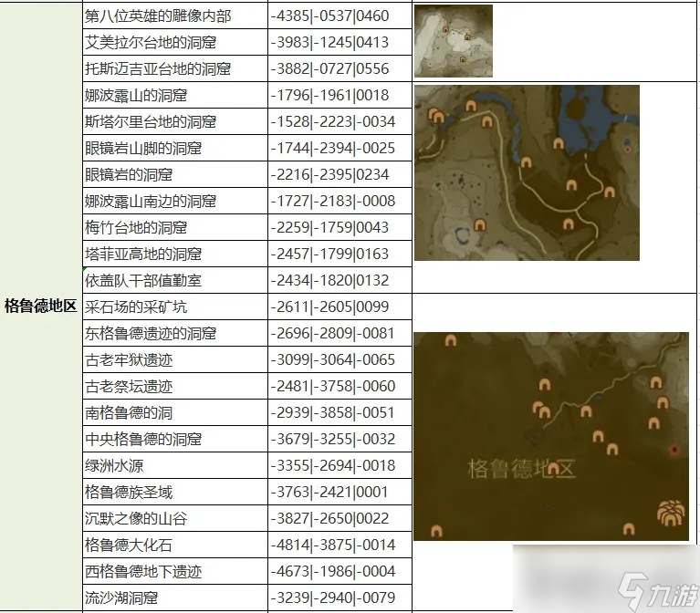This screenshot has height=613, width=700.
Task: Click the 中央格鲁德的洞窟 cell
Action: [175, 440]
